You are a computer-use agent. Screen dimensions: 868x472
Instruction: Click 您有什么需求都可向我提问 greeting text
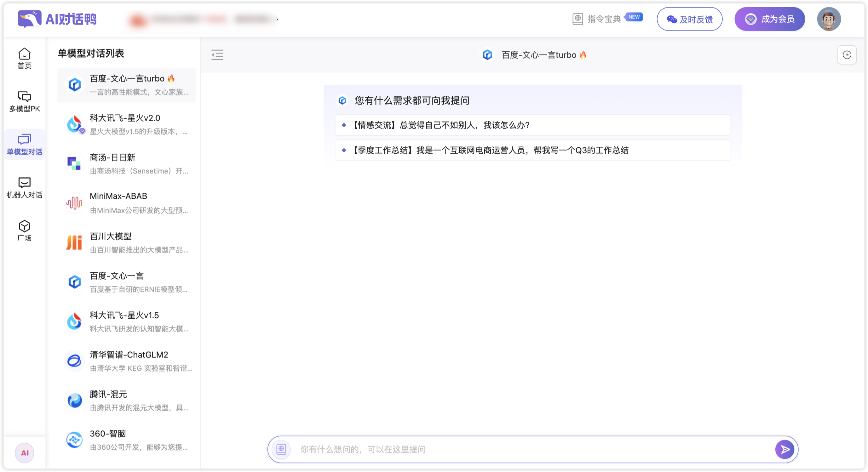pos(412,100)
